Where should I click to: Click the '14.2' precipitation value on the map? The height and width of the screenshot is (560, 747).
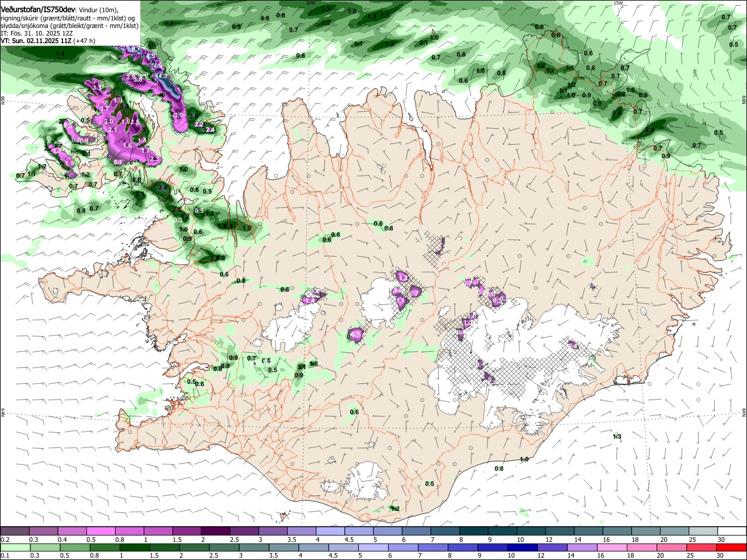click(x=162, y=76)
